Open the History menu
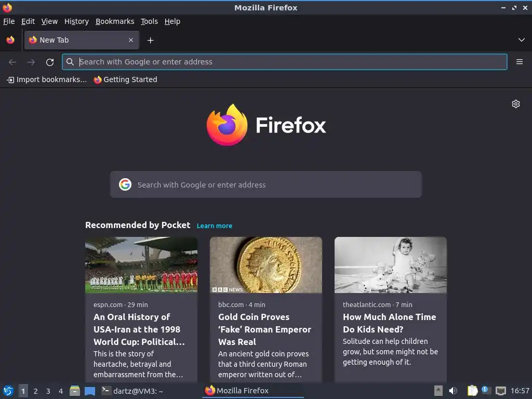Screen dimensions: 532x399 coord(76,21)
